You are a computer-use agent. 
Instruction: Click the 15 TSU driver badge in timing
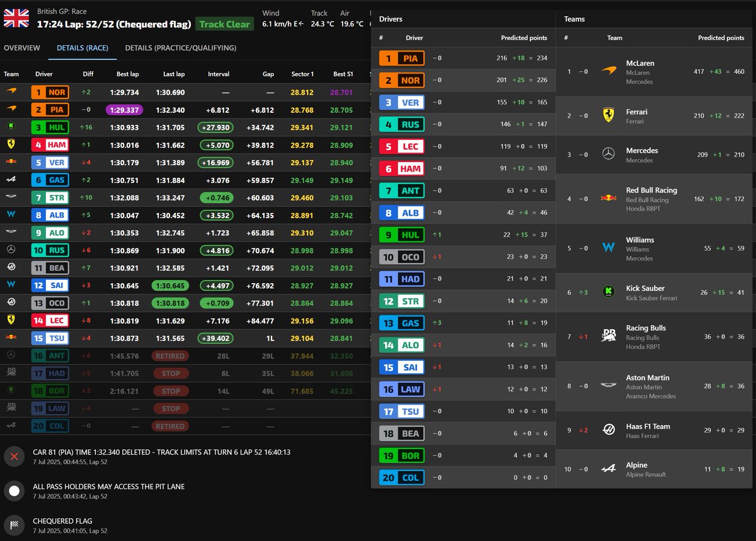point(50,339)
